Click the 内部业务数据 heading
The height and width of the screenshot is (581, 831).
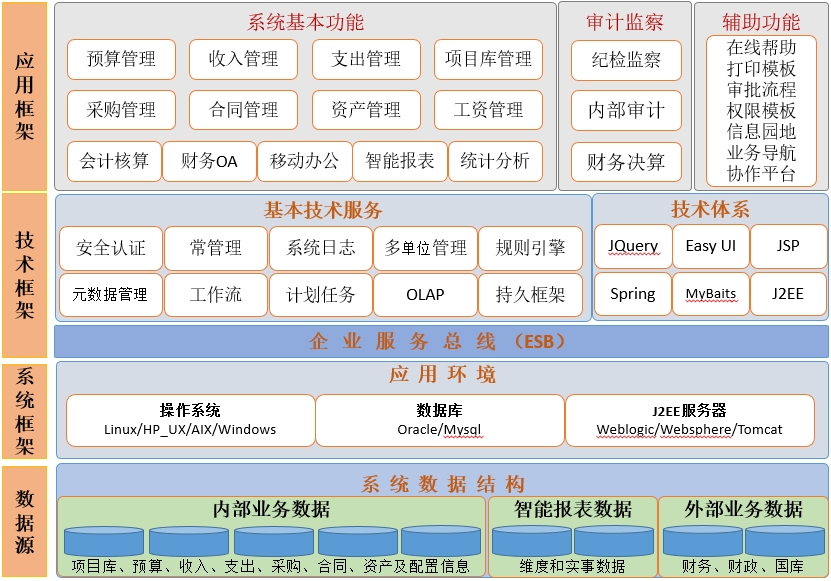tap(271, 509)
